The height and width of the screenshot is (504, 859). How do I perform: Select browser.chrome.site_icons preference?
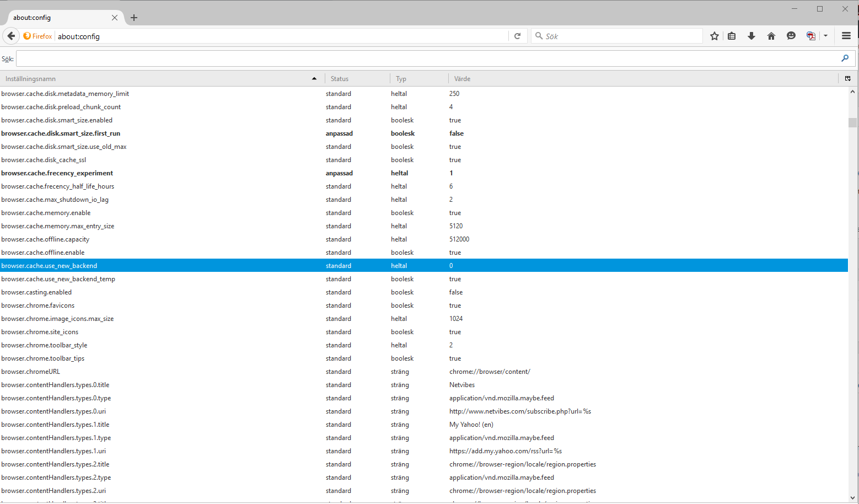pos(424,332)
